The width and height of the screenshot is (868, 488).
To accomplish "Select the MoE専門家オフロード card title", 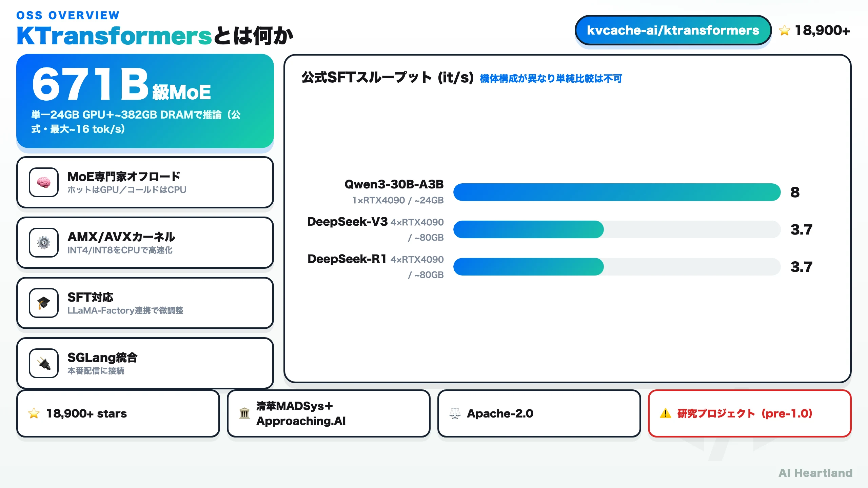I will pos(124,177).
